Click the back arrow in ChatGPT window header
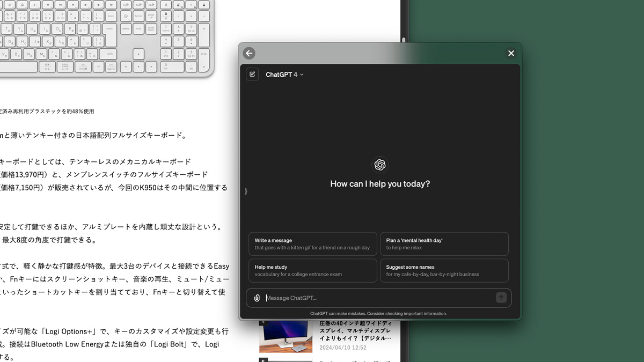Viewport: 644px width, 362px height. [248, 53]
